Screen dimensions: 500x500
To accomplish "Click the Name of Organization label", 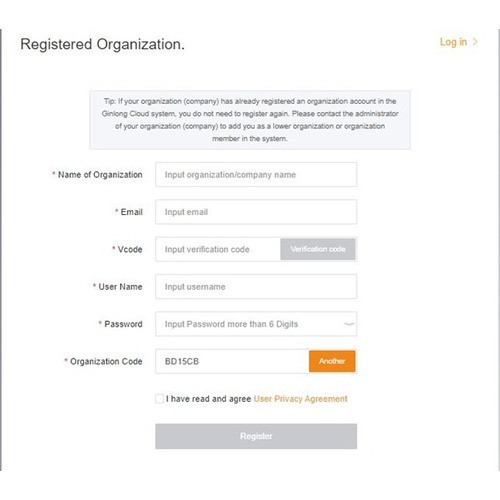I will click(x=100, y=175).
